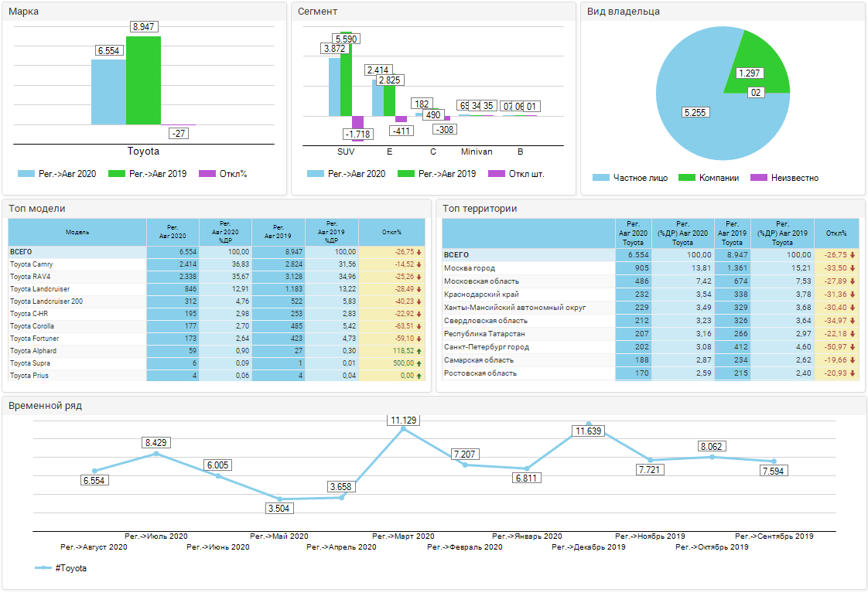This screenshot has height=613, width=868.
Task: Click the Марка panel title
Action: [x=24, y=12]
